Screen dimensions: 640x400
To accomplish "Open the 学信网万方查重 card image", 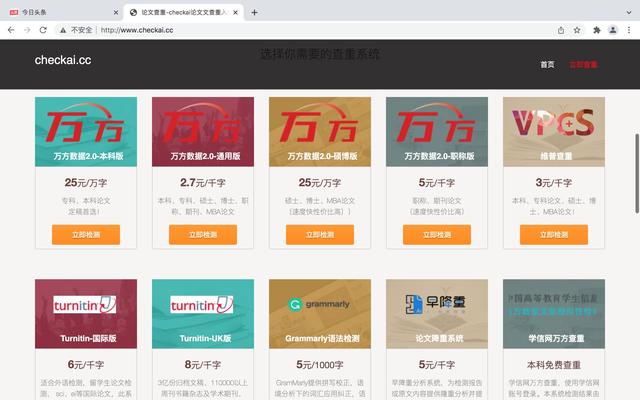I will pyautogui.click(x=554, y=314).
